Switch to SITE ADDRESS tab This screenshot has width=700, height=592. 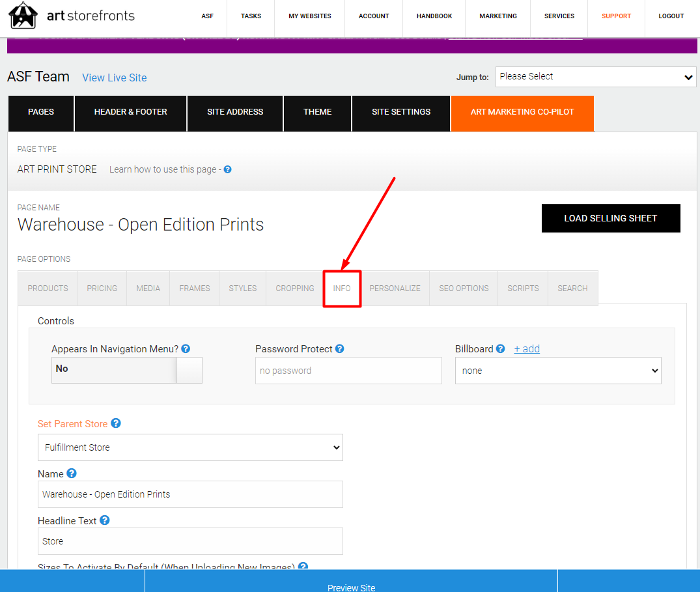(x=235, y=112)
